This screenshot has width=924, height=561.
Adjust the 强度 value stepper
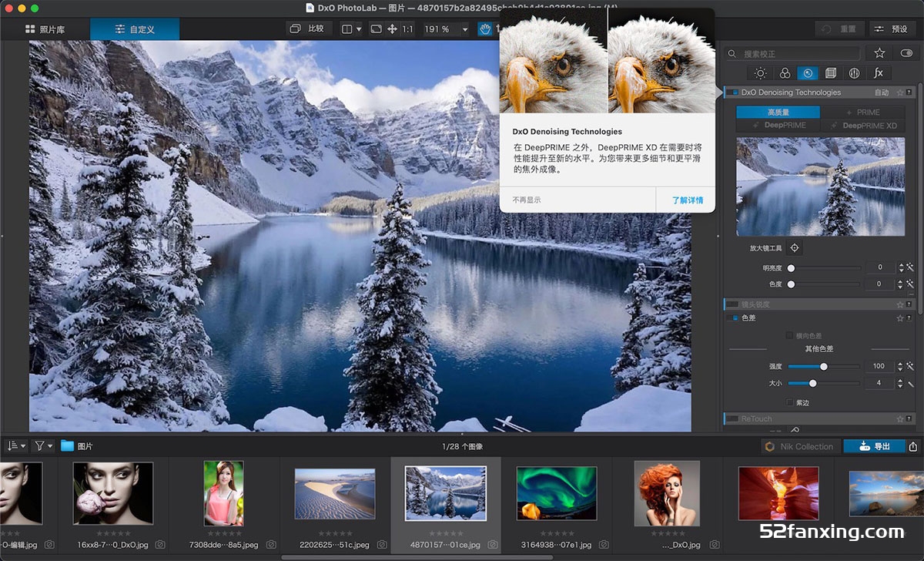pyautogui.click(x=902, y=366)
